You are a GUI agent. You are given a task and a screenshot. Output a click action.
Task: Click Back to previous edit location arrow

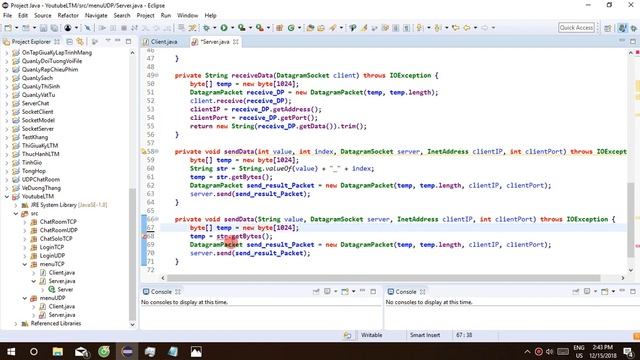click(x=467, y=28)
